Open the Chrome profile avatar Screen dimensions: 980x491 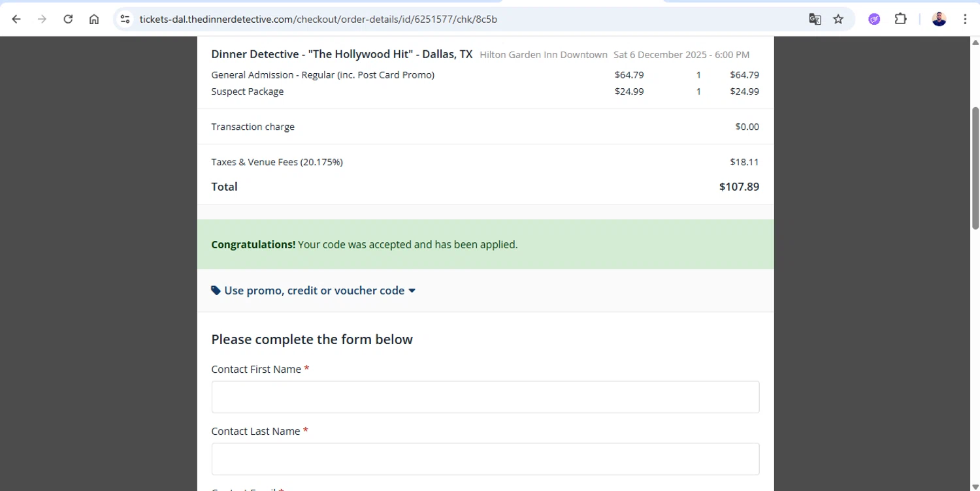click(939, 19)
